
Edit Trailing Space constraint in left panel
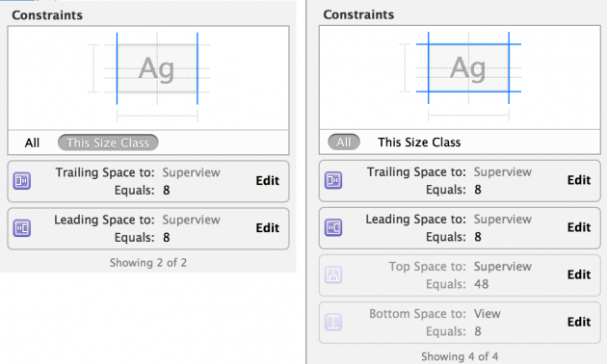point(268,181)
